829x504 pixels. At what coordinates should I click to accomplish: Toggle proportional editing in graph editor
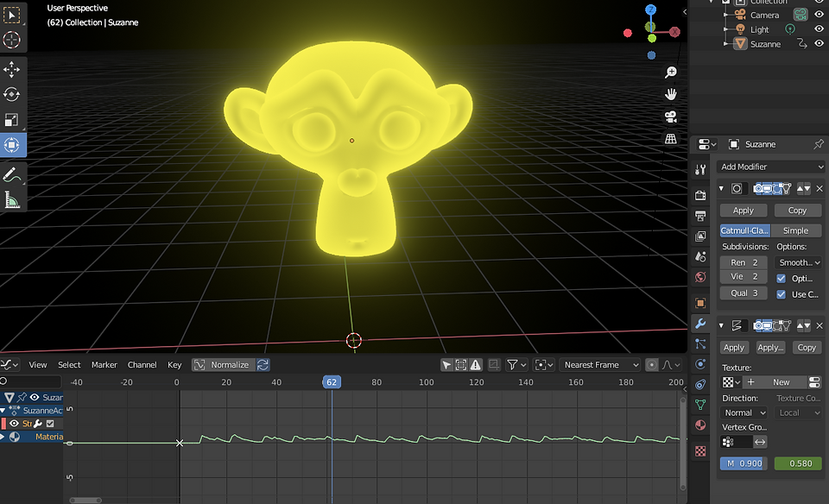coord(652,364)
